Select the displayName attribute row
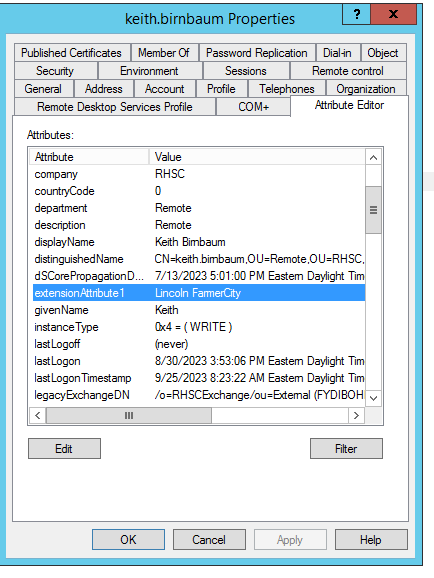Image resolution: width=434 pixels, height=578 pixels. click(199, 242)
